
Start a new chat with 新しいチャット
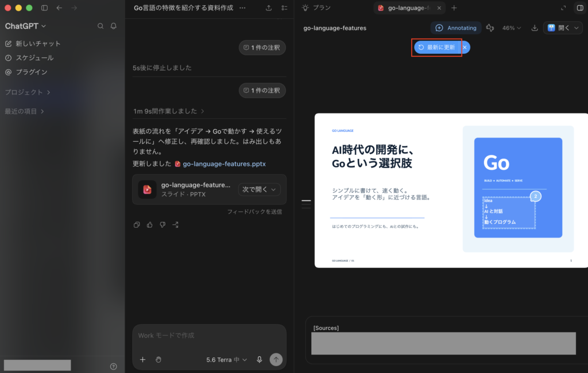coord(33,44)
